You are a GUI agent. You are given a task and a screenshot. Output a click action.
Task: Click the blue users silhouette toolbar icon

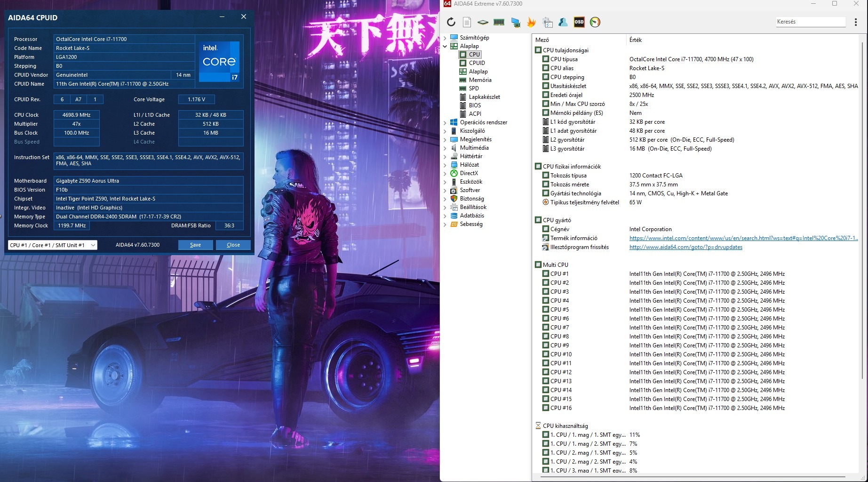563,22
